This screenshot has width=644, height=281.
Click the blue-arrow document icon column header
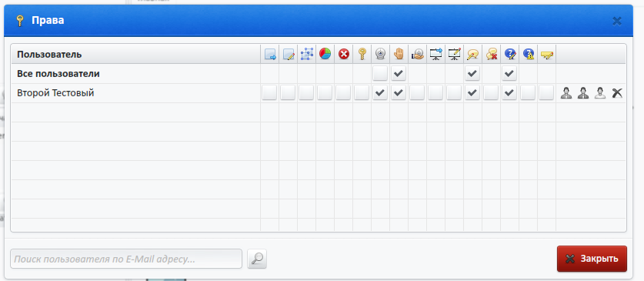(x=270, y=54)
